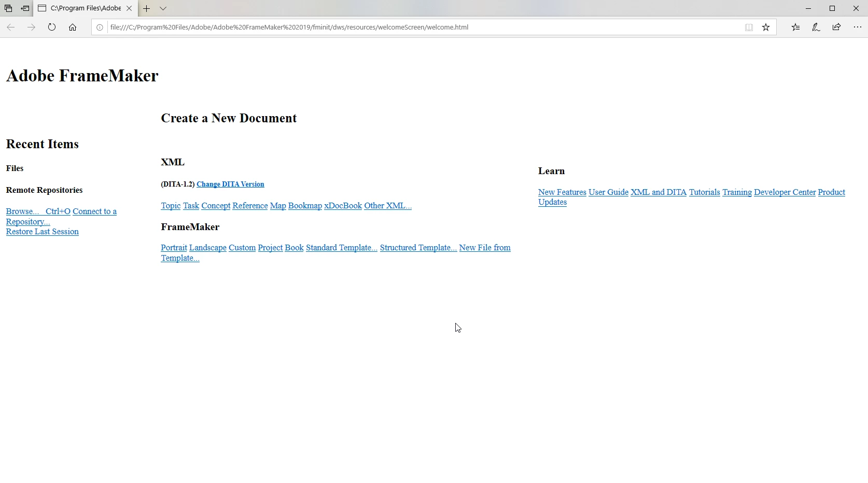Screen dimensions: 868x483
Task: Click Connect to a Repository... link
Action: (x=94, y=211)
